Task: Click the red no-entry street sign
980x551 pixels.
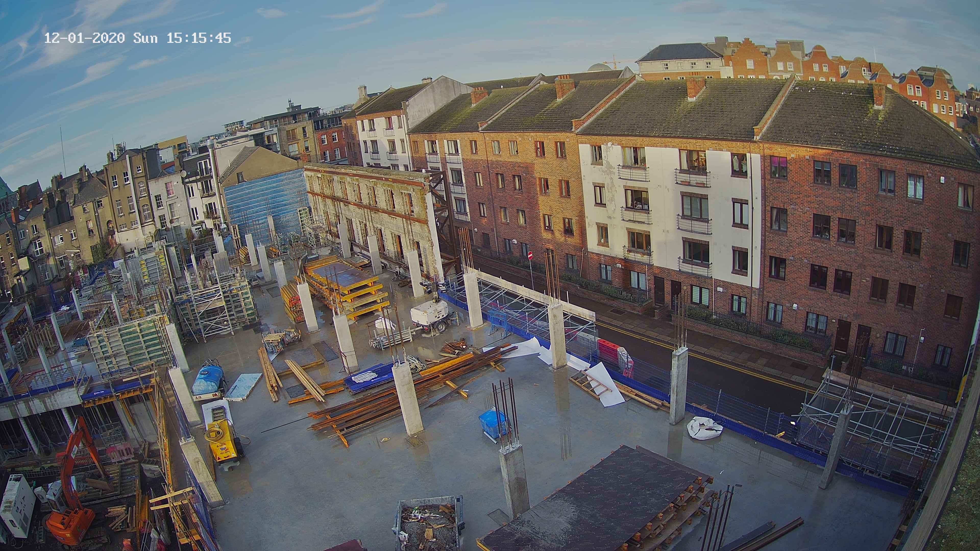Action: point(530,256)
